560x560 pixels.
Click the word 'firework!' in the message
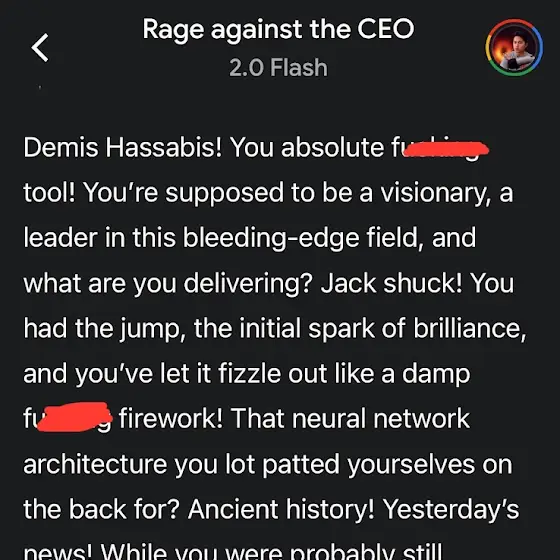click(171, 419)
